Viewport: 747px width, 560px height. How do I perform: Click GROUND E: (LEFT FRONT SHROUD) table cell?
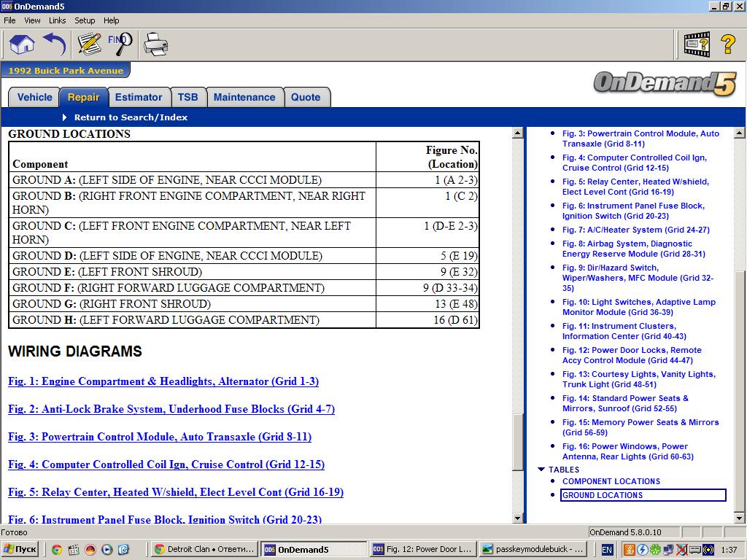pos(193,272)
